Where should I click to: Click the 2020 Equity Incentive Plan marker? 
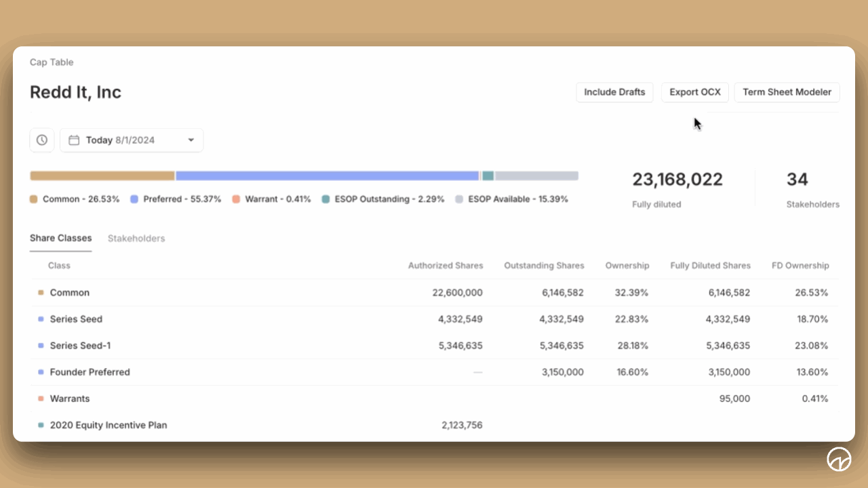41,425
